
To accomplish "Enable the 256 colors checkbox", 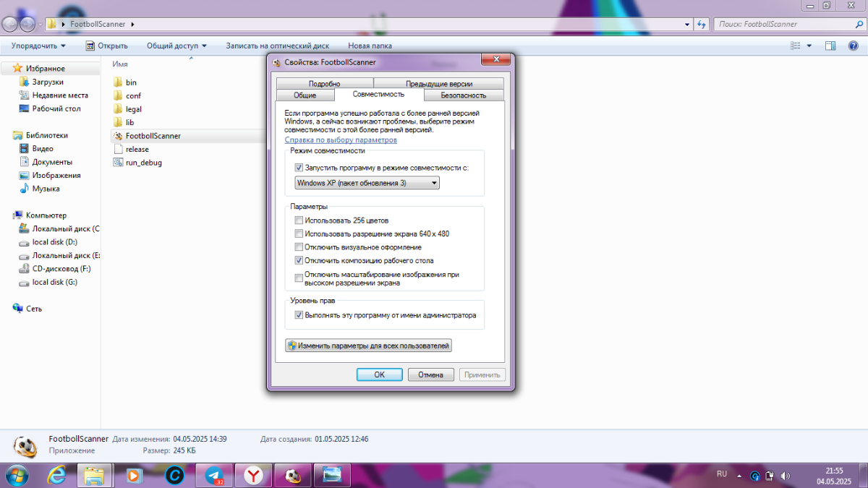I will point(299,221).
